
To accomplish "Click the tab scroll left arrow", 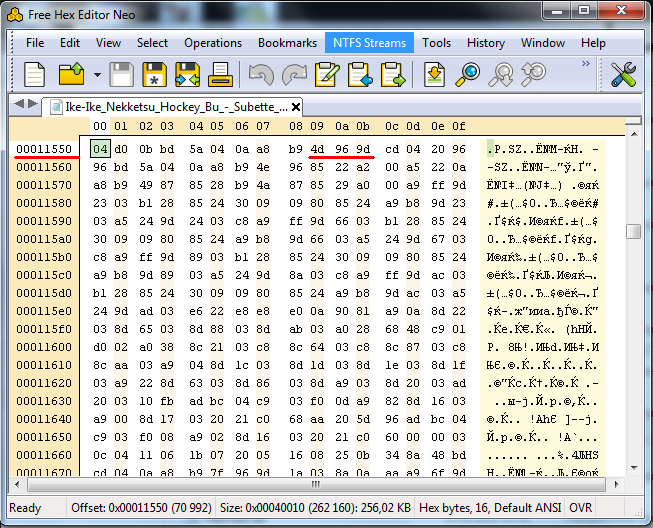I will [x=19, y=104].
